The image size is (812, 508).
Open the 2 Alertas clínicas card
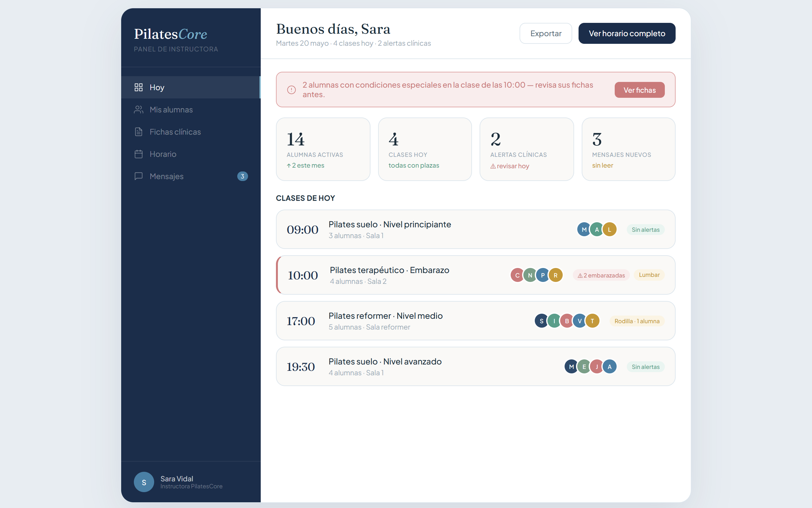pyautogui.click(x=527, y=149)
